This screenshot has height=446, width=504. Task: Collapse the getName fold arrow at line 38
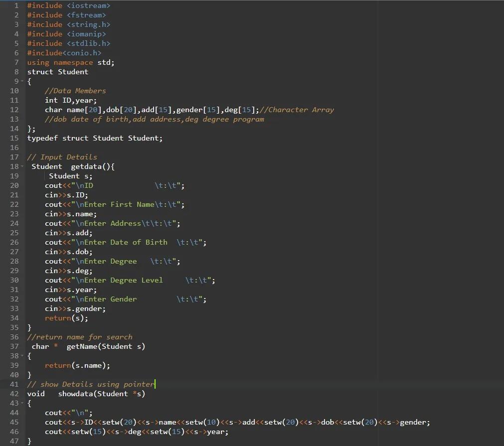pyautogui.click(x=22, y=356)
